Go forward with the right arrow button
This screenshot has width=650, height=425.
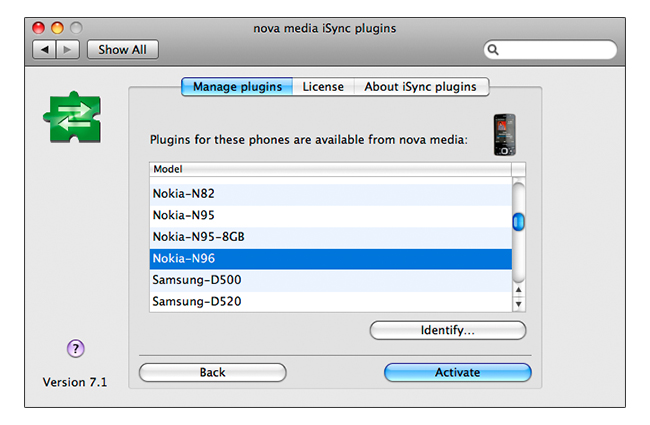pyautogui.click(x=68, y=50)
